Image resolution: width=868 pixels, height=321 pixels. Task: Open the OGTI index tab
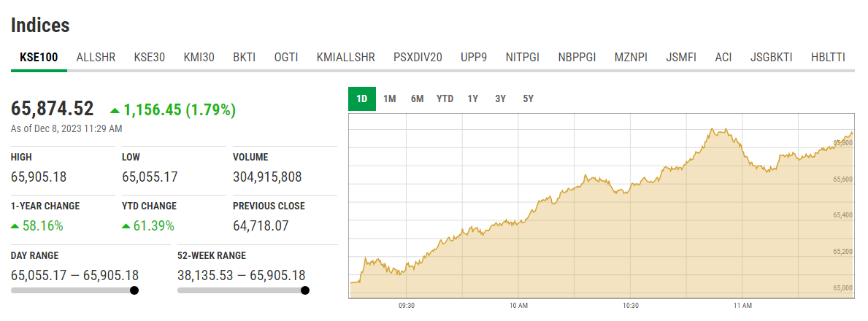coord(286,57)
